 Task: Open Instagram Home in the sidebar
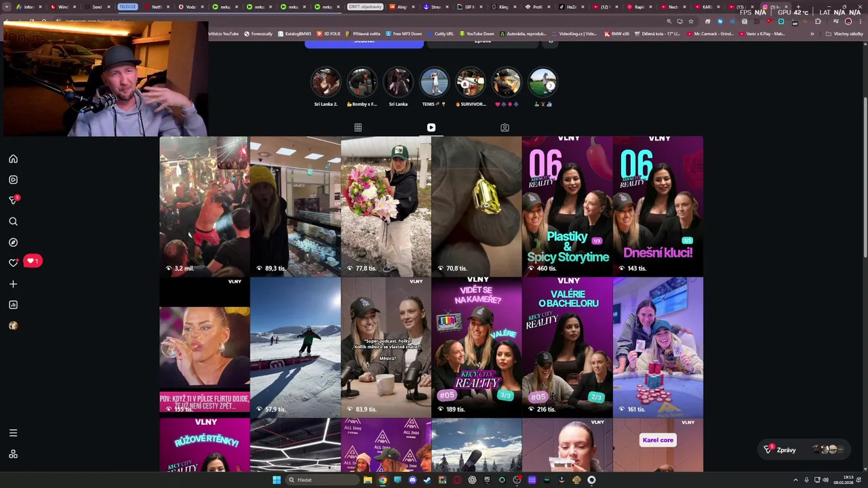[13, 159]
